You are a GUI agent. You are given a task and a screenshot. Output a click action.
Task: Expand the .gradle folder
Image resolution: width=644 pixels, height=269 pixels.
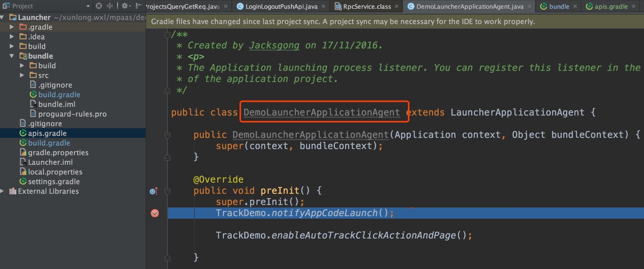pos(12,27)
